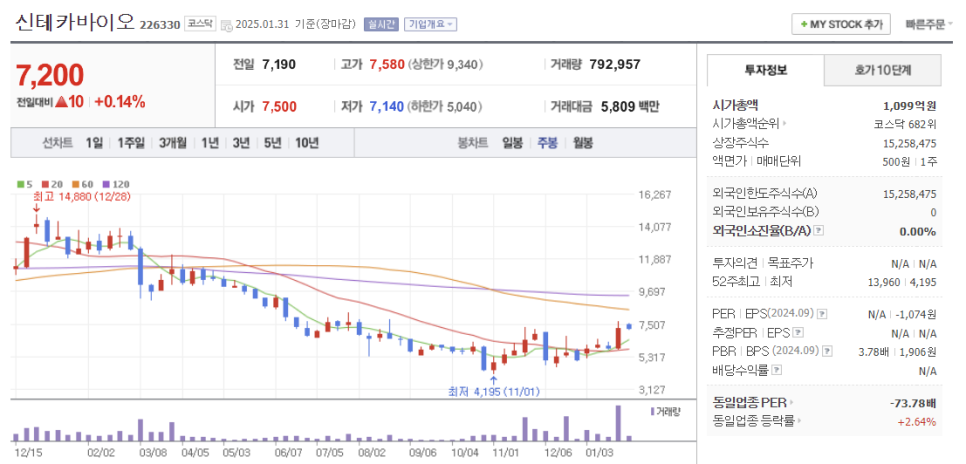Open the 동일업종 등락률 link
The image size is (966, 464).
coord(758,421)
